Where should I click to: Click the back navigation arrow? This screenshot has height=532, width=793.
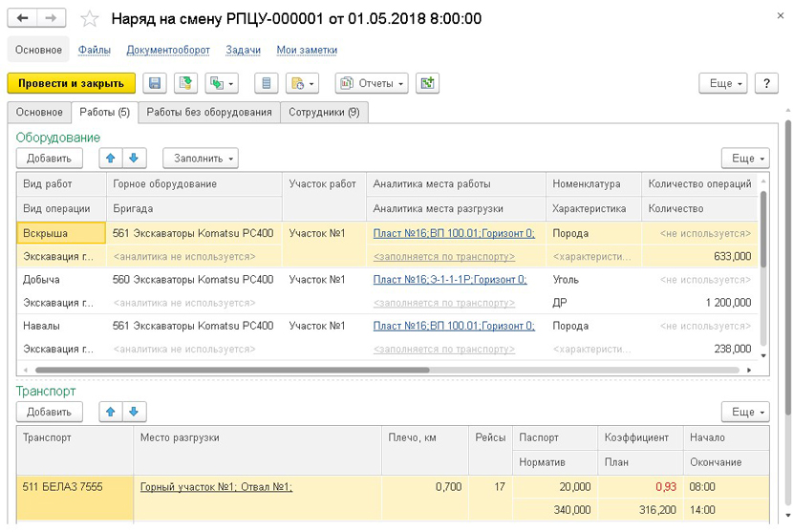[23, 18]
